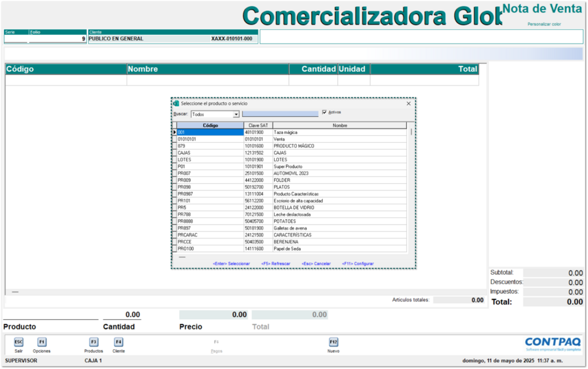Start a new sale with F12 Nuevo
The height and width of the screenshot is (369, 588).
click(333, 342)
